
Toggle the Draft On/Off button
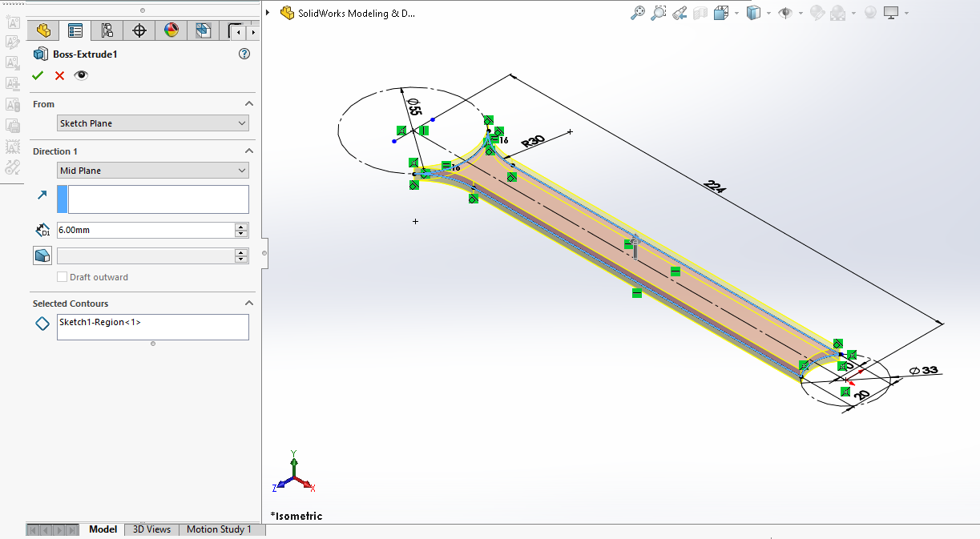pos(42,255)
